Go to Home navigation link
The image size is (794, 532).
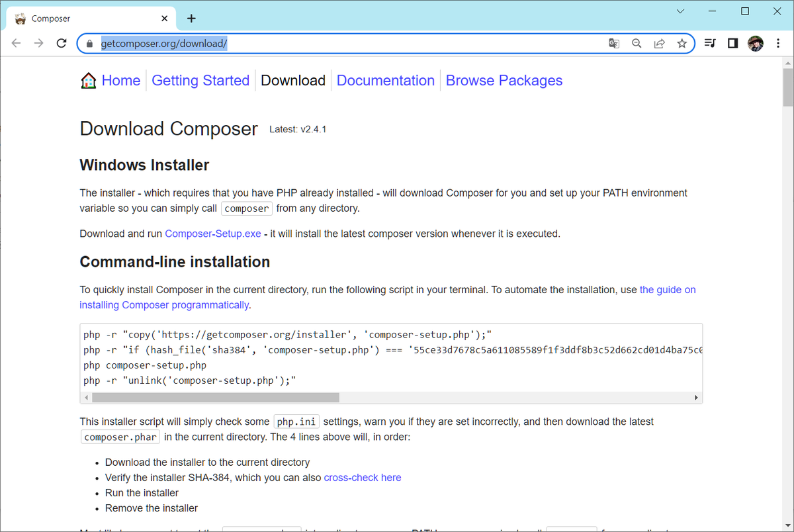tap(121, 81)
